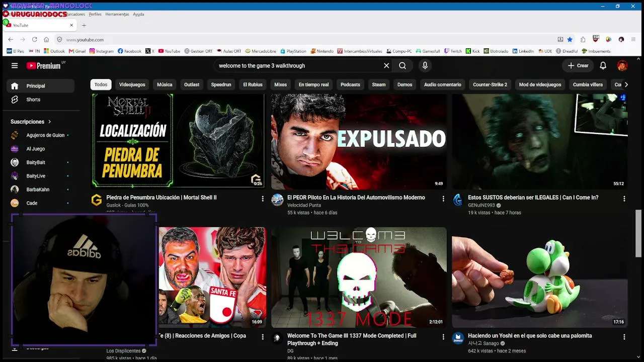This screenshot has width=644, height=362.
Task: Select the Todos filter chip
Action: pos(101,84)
